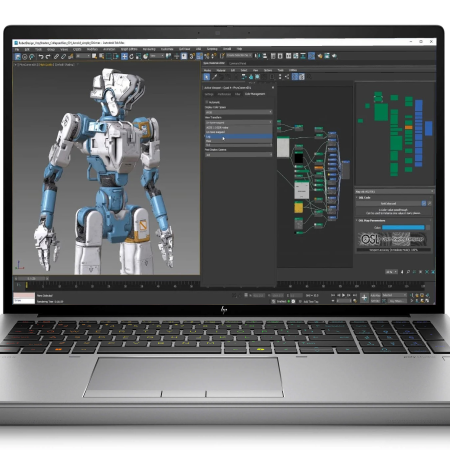Click the Play Animation button
Viewport: 450px width, 450px height.
click(x=344, y=295)
